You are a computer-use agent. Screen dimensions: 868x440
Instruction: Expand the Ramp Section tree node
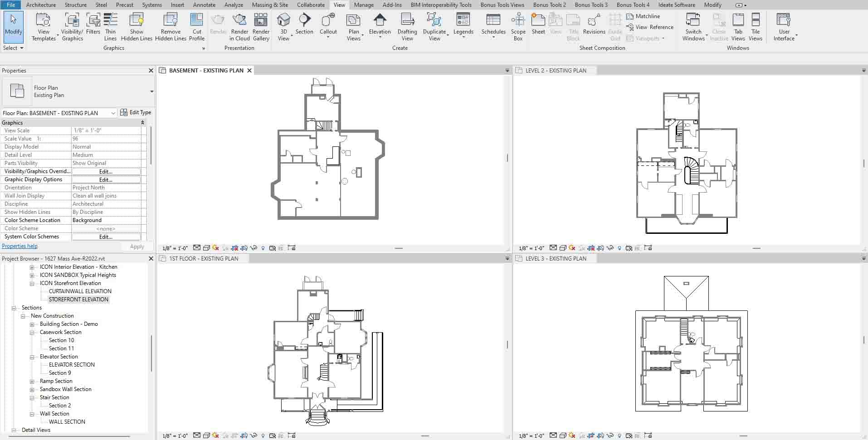32,381
